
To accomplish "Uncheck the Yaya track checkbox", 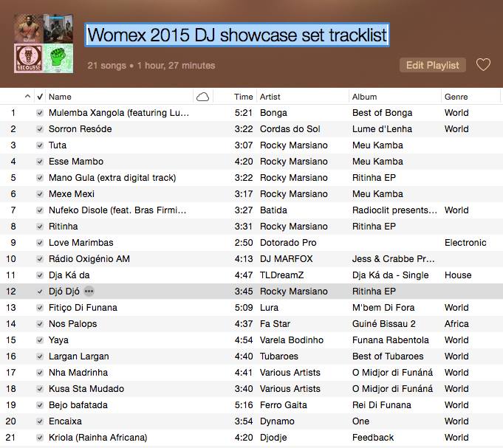I will pyautogui.click(x=40, y=340).
